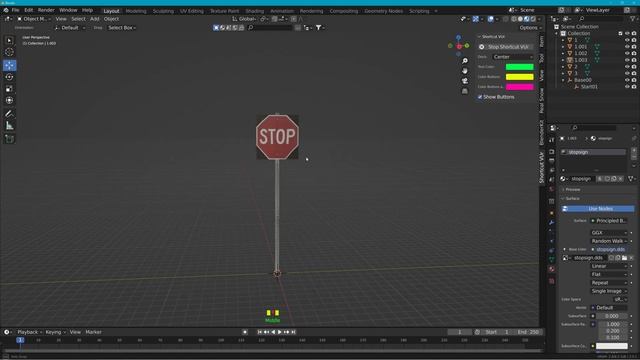
Task: Open the Add menu in viewport header
Action: pyautogui.click(x=94, y=19)
